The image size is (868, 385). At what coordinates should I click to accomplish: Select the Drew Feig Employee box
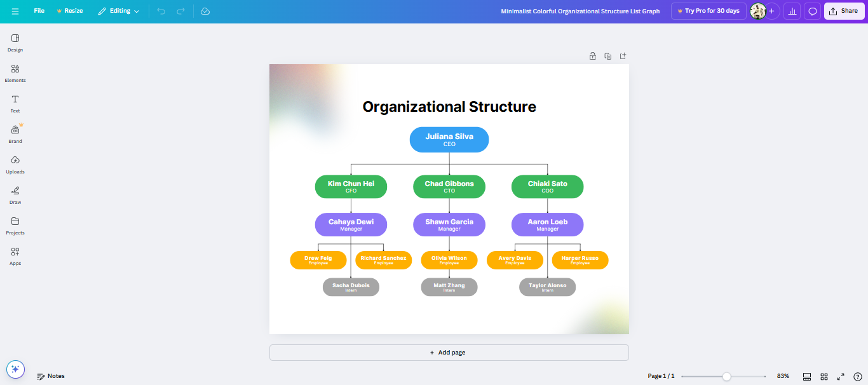click(318, 260)
